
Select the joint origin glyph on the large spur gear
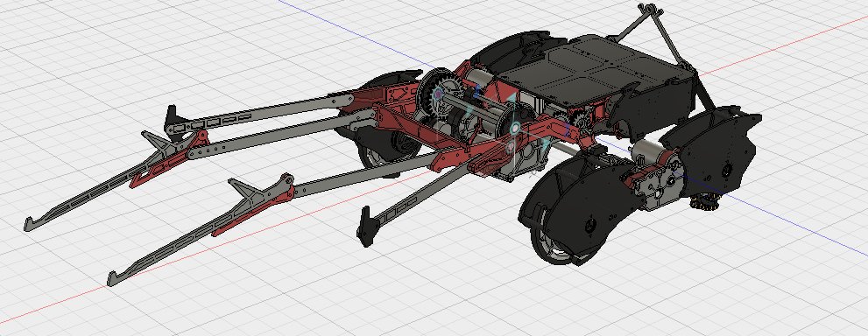439,94
